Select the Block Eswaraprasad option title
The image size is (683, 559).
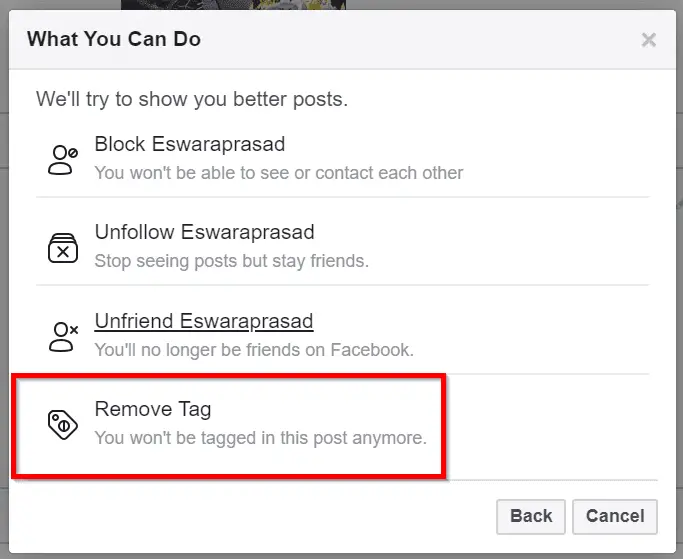(190, 144)
